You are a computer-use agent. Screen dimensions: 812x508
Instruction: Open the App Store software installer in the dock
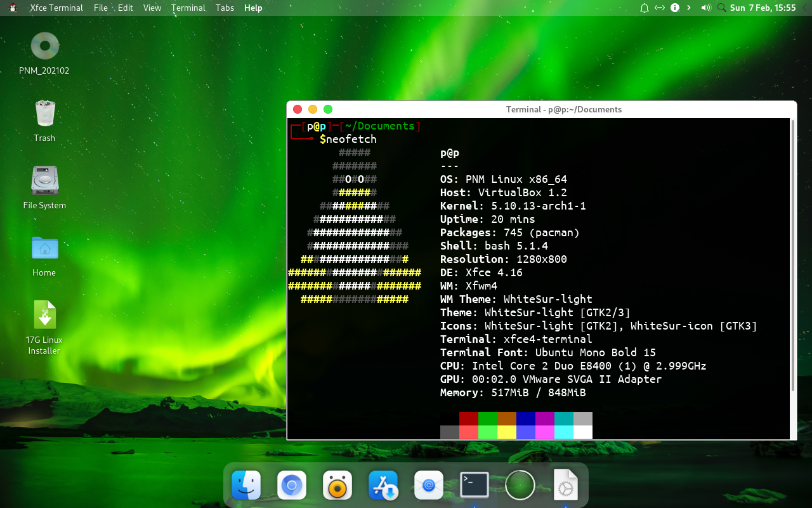[383, 486]
